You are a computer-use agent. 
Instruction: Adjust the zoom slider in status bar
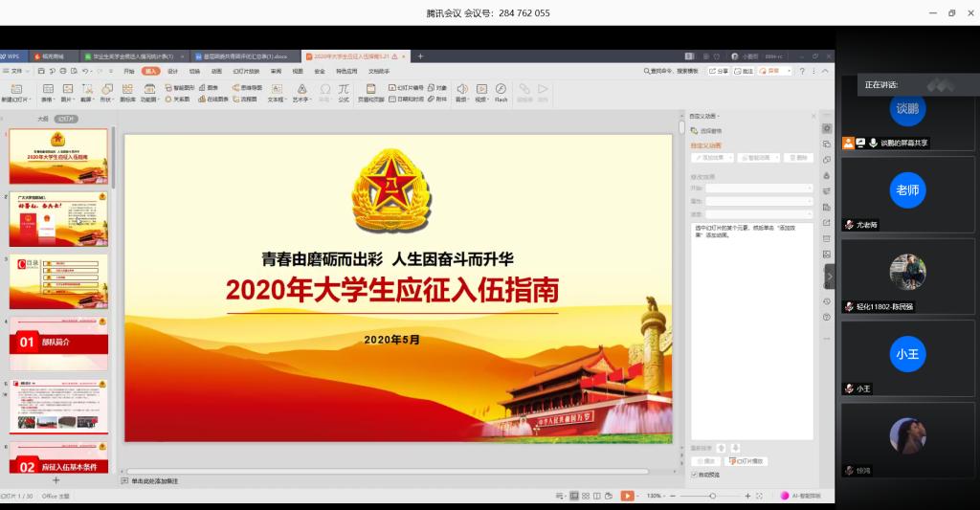tap(711, 496)
